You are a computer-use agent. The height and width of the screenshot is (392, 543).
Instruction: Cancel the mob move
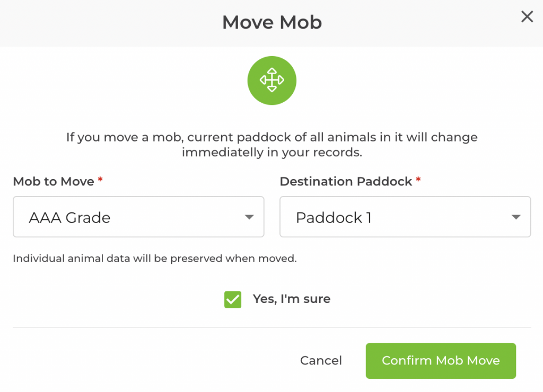(x=321, y=361)
